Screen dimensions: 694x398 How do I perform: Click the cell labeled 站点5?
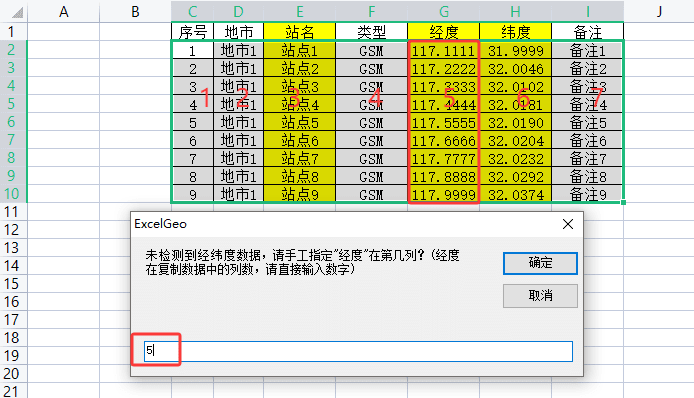pyautogui.click(x=300, y=122)
